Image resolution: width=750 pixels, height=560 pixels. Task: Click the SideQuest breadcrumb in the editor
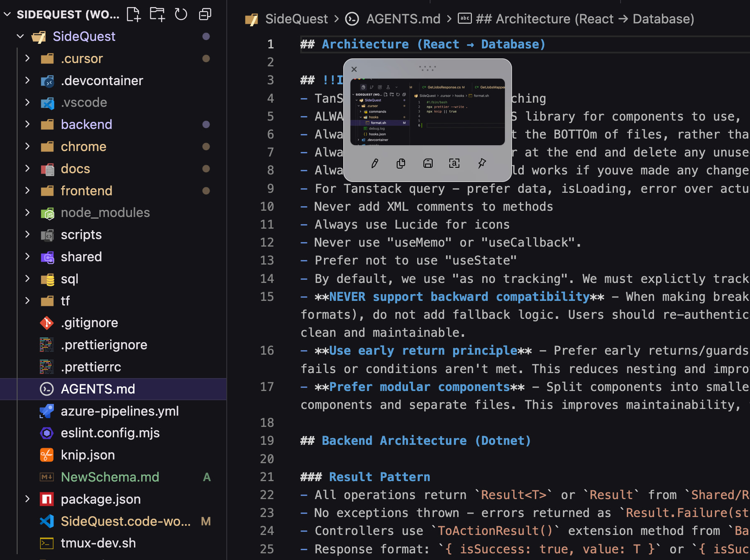point(296,19)
